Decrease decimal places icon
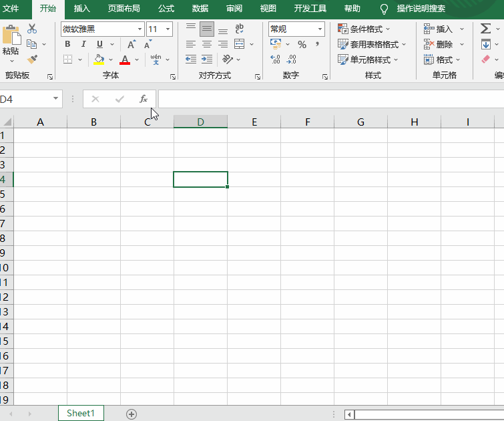 coord(291,59)
